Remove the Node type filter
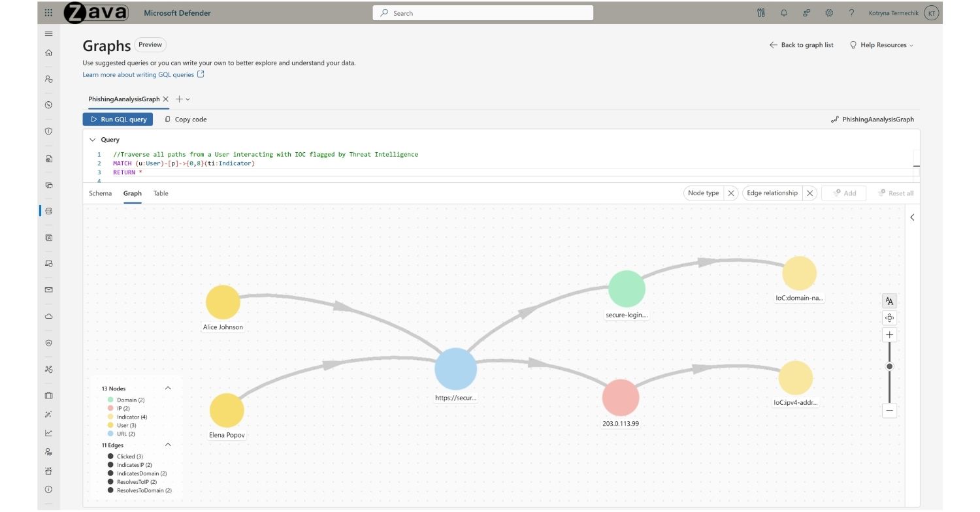This screenshot has height=512, width=980. [x=732, y=193]
